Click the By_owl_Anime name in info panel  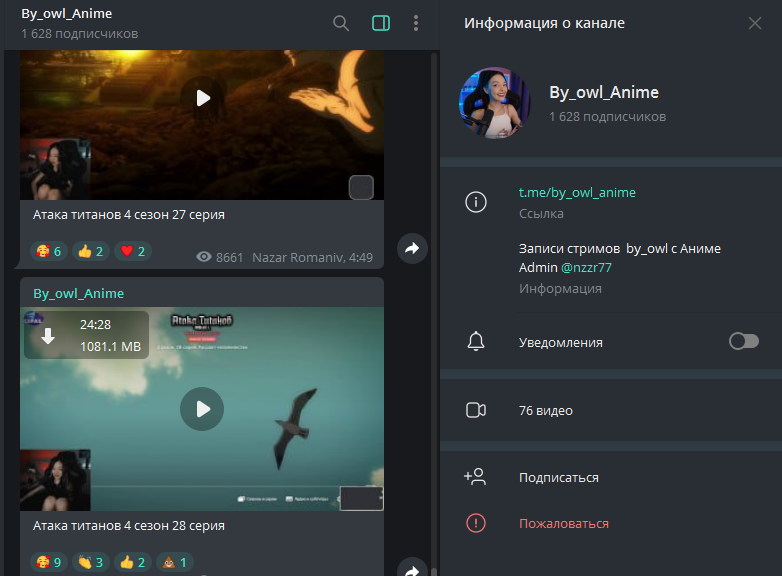pos(604,92)
